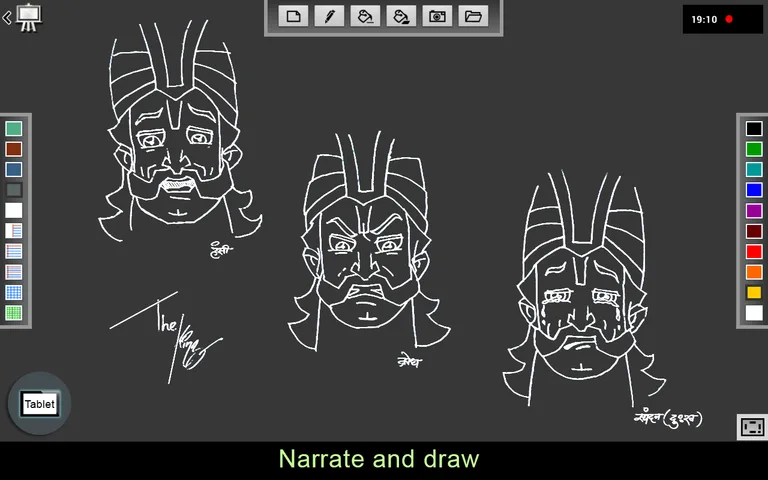Toggle fullscreen frame icon at bottom right
The height and width of the screenshot is (480, 768).
[x=752, y=427]
